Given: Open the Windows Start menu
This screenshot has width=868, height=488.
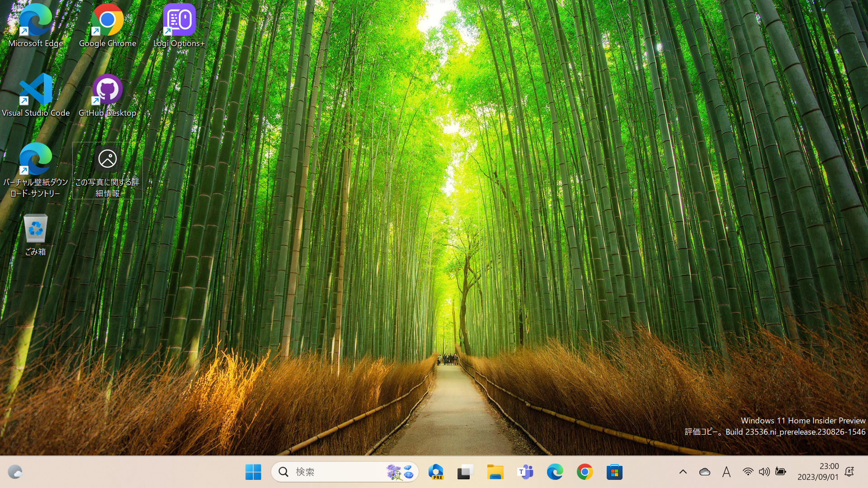Looking at the screenshot, I should [x=253, y=472].
